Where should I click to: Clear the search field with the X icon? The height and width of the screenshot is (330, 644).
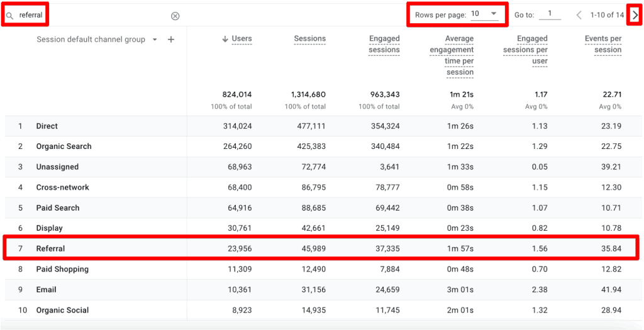[175, 16]
